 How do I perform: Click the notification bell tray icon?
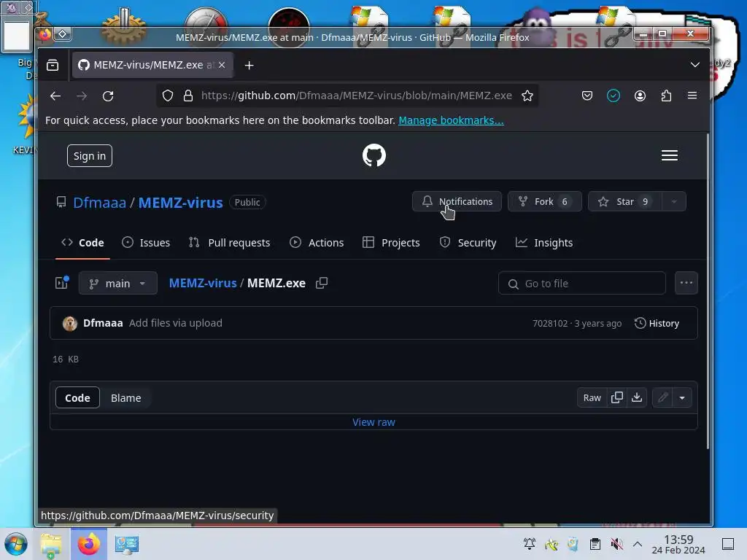tap(530, 544)
